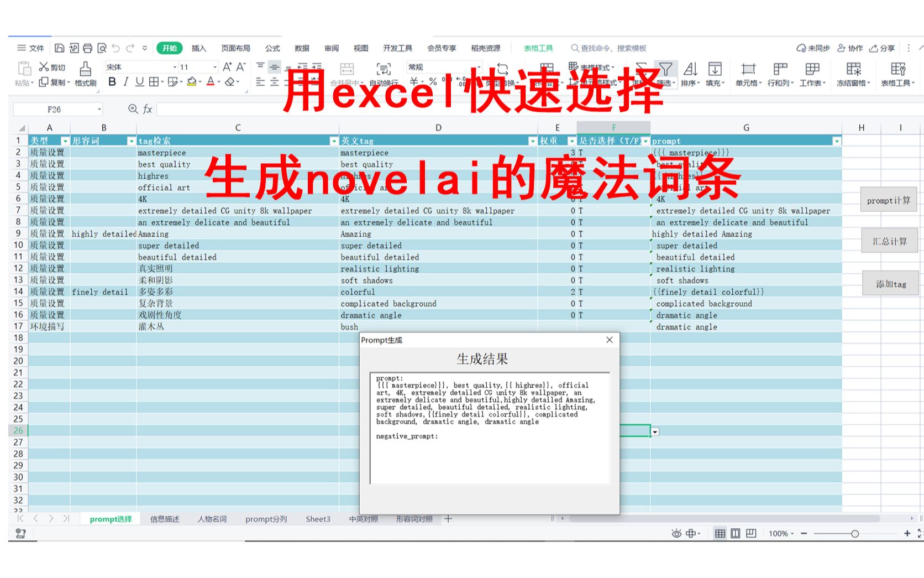924x578 pixels.
Task: Switch to Page Layout (页面布局) tab
Action: [x=235, y=48]
